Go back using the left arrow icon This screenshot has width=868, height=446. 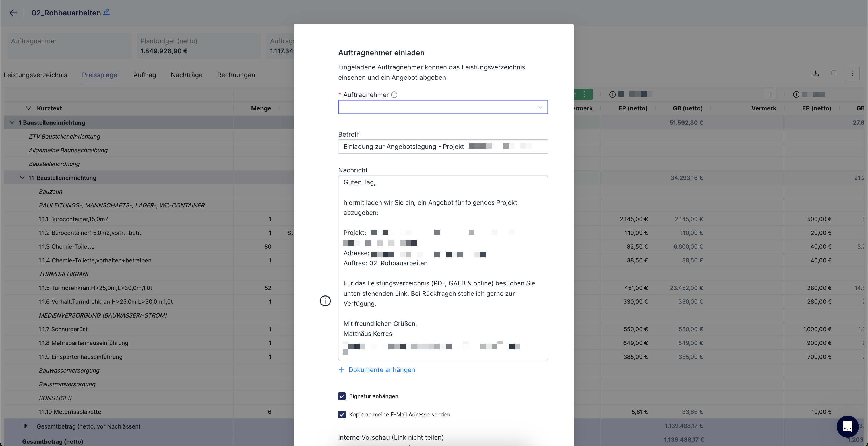(x=13, y=13)
